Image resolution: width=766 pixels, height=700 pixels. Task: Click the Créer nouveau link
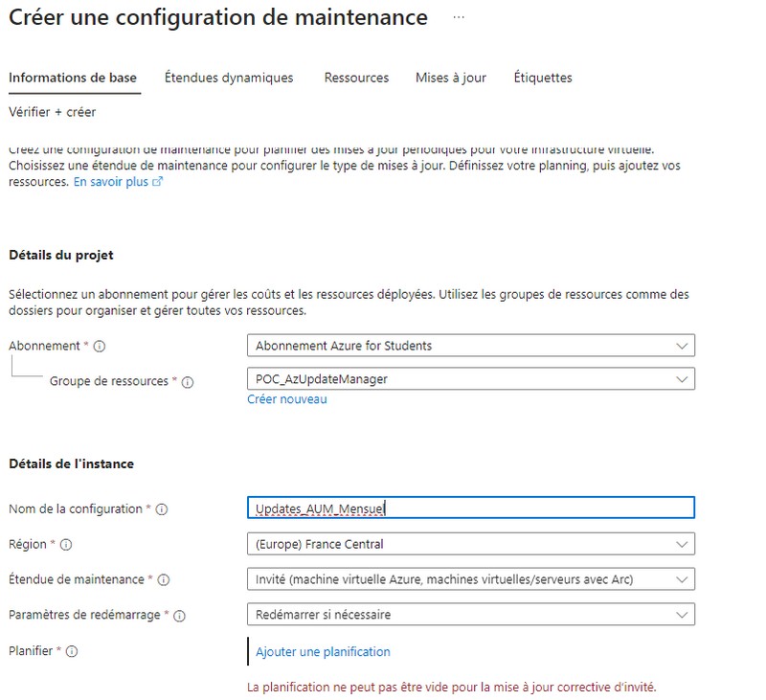point(287,399)
